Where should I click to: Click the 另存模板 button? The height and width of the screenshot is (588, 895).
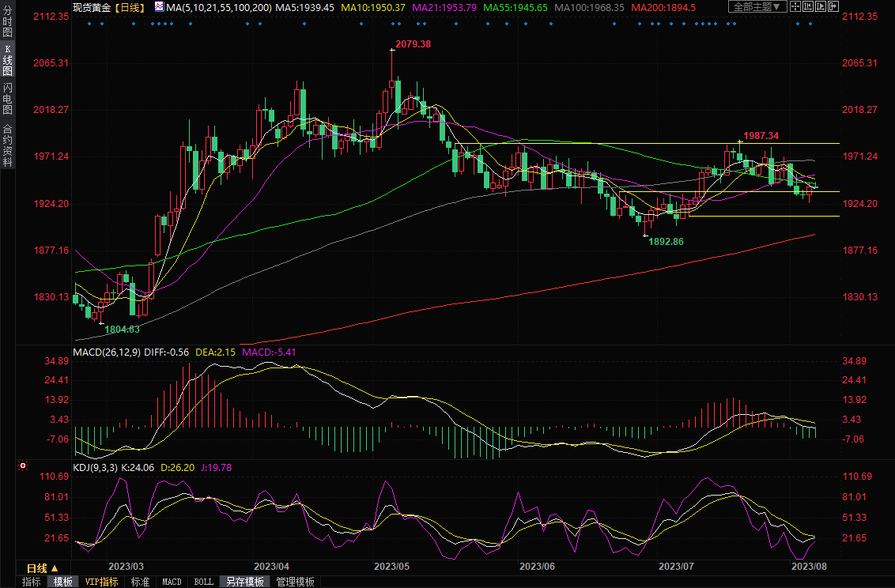pos(244,582)
